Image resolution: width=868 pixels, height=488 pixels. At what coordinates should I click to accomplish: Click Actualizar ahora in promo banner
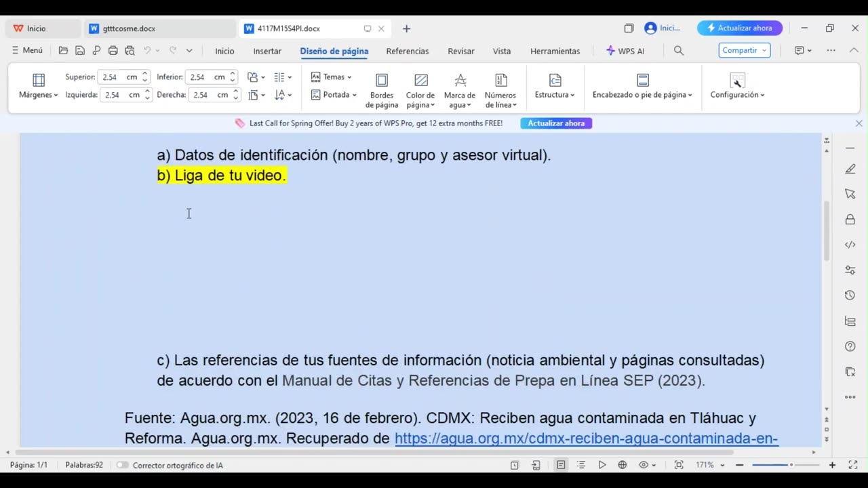coord(556,123)
